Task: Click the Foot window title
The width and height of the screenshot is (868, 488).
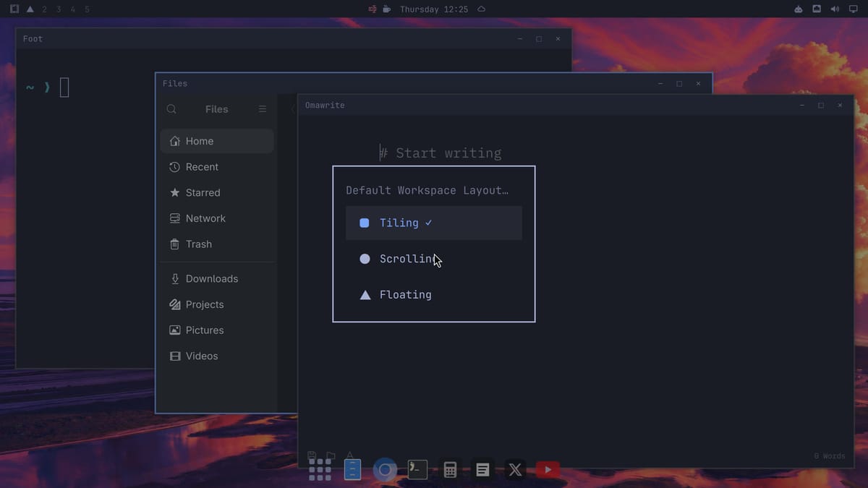Action: tap(33, 39)
